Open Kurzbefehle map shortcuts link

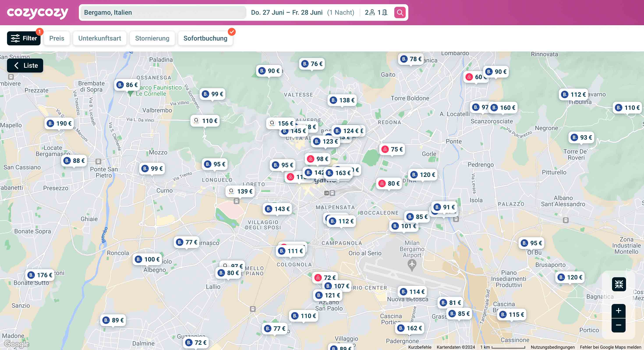click(x=420, y=347)
